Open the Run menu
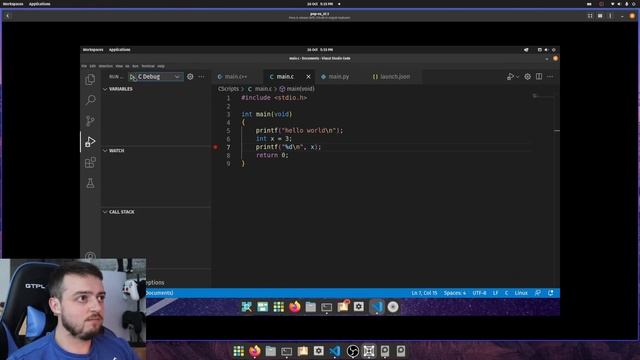This screenshot has height=360, width=640. (x=135, y=66)
